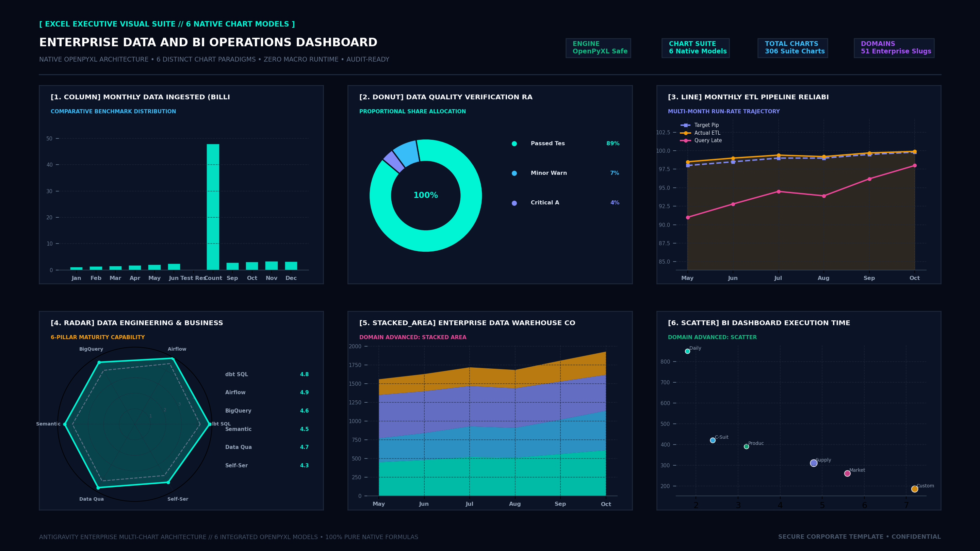Click the C-Suit scatter point
The image size is (980, 551).
click(x=713, y=440)
